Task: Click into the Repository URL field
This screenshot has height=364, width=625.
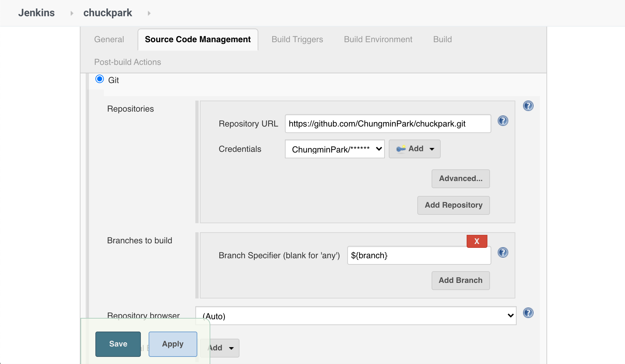Action: tap(388, 124)
